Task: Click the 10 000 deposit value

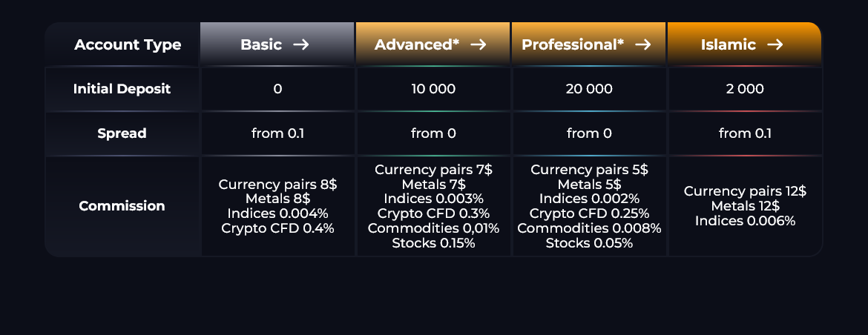Action: (433, 89)
